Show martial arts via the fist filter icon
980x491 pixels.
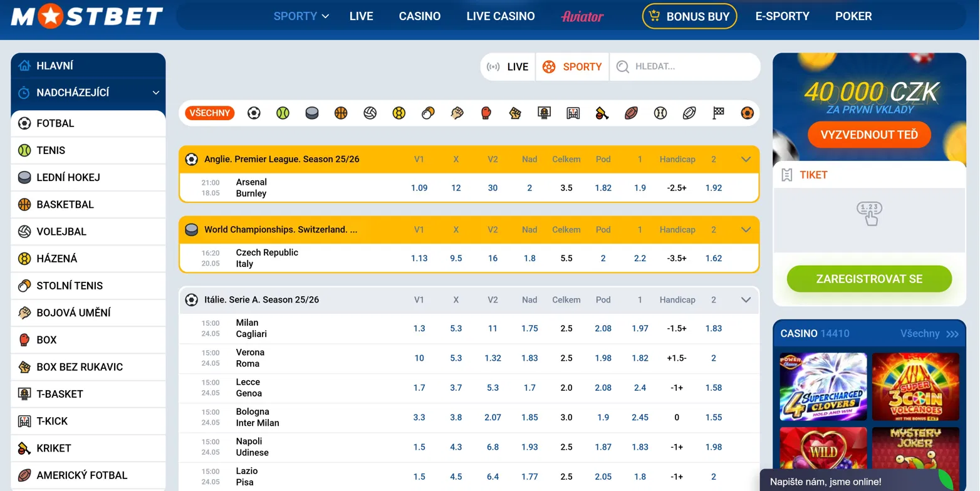click(x=457, y=113)
